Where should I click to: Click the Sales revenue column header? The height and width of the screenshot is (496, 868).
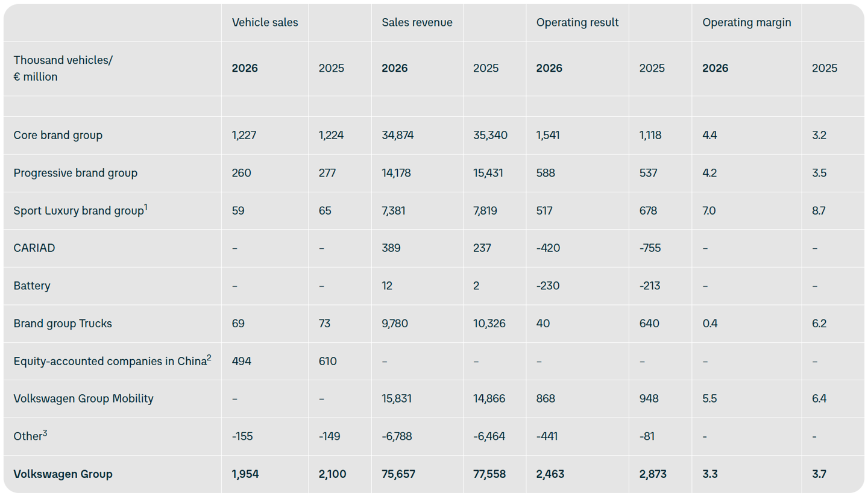pos(417,22)
